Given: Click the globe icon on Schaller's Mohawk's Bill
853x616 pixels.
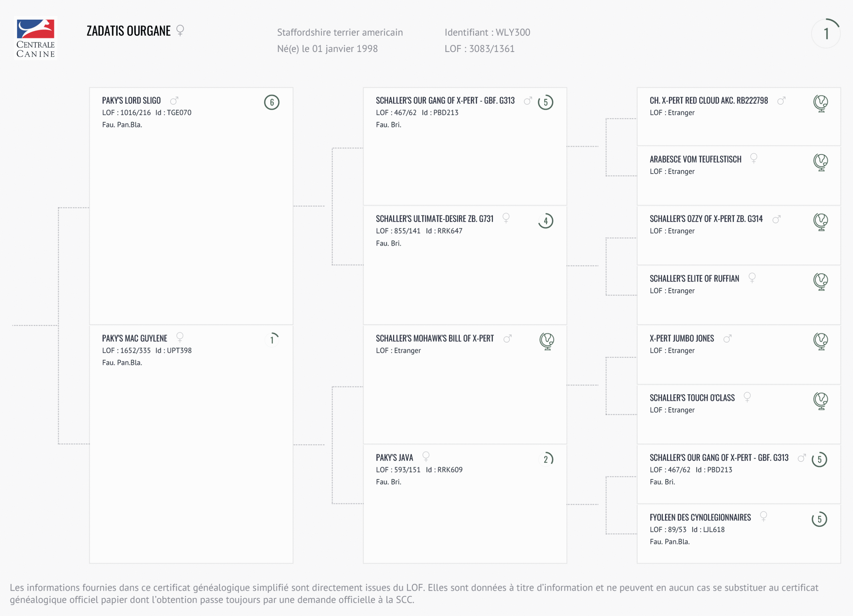Looking at the screenshot, I should [x=546, y=341].
